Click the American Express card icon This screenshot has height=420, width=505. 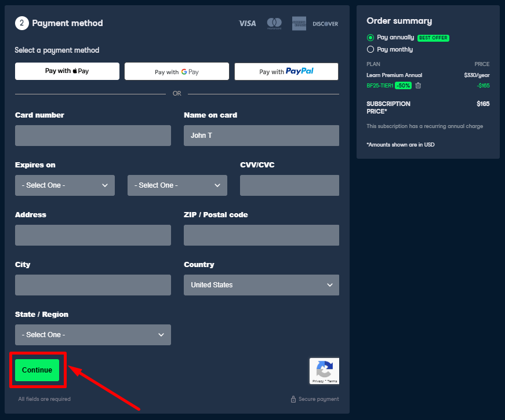point(299,24)
